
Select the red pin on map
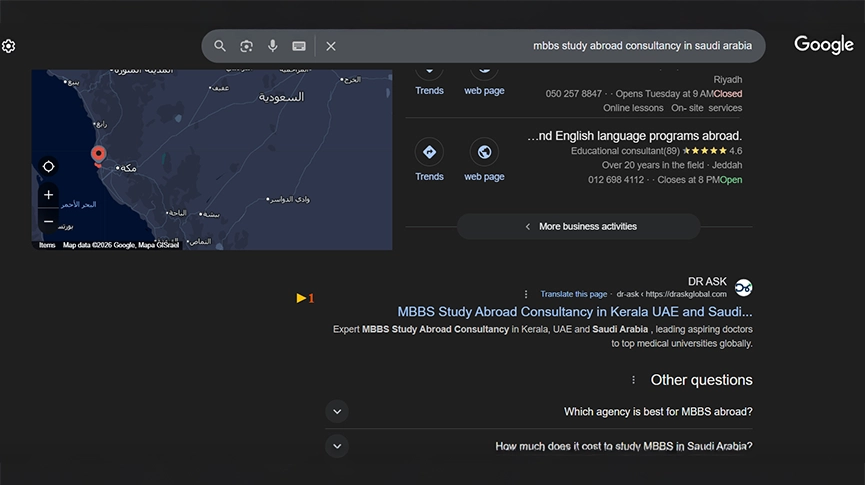[x=98, y=155]
